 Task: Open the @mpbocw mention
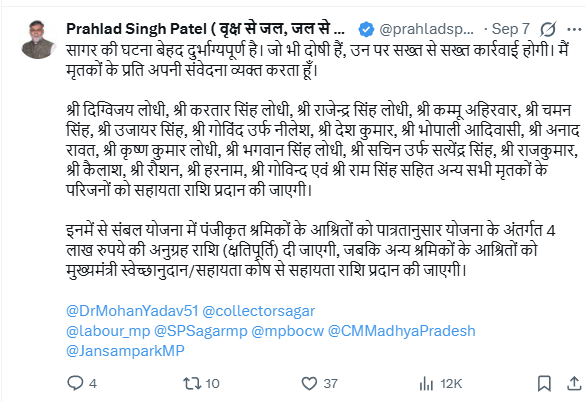(287, 331)
